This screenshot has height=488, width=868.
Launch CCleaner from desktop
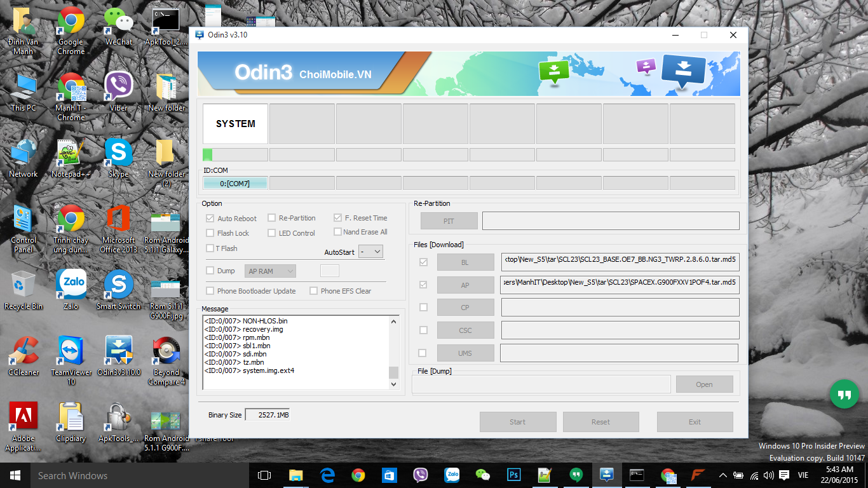pos(24,356)
